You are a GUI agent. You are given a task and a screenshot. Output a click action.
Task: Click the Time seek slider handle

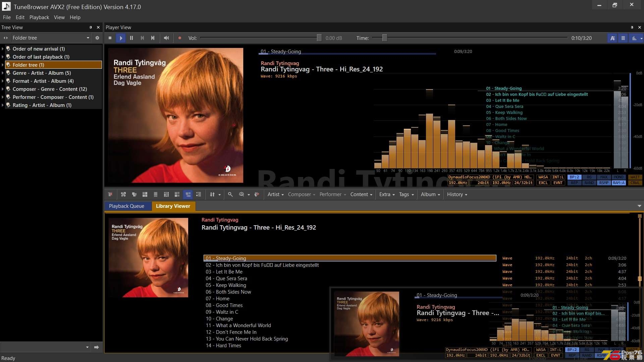tap(384, 38)
